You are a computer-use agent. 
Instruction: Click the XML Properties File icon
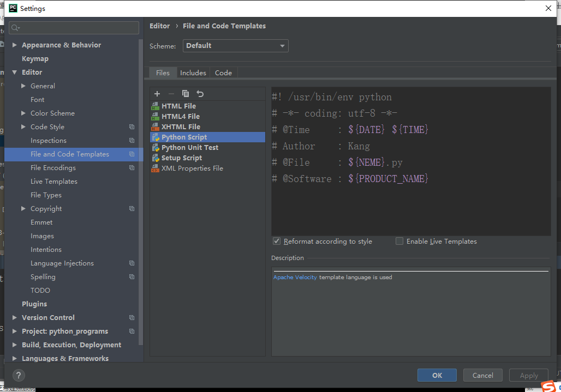click(x=156, y=168)
